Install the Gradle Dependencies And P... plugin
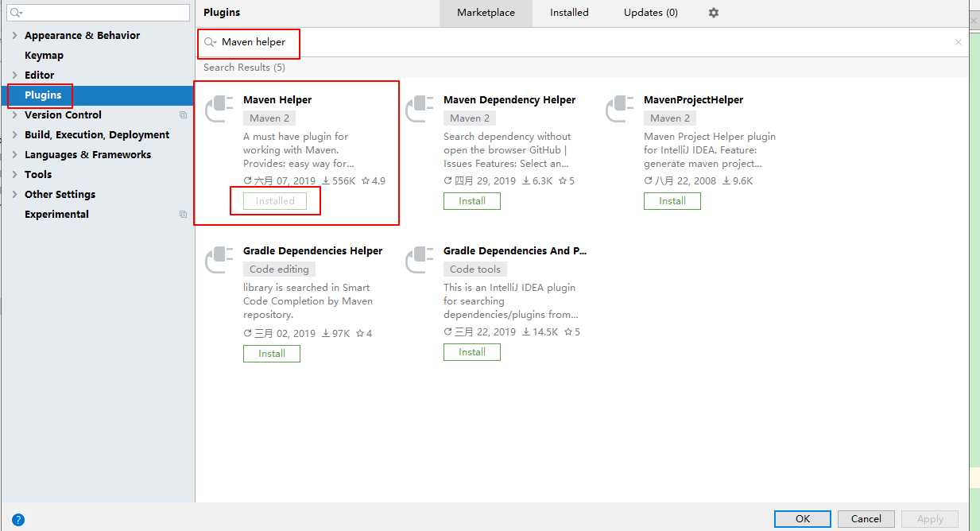Image resolution: width=980 pixels, height=531 pixels. (472, 352)
